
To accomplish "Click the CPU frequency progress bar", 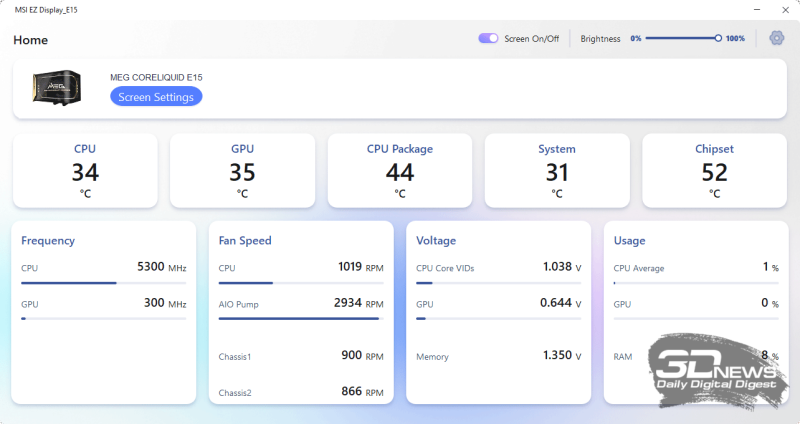I will [x=104, y=283].
